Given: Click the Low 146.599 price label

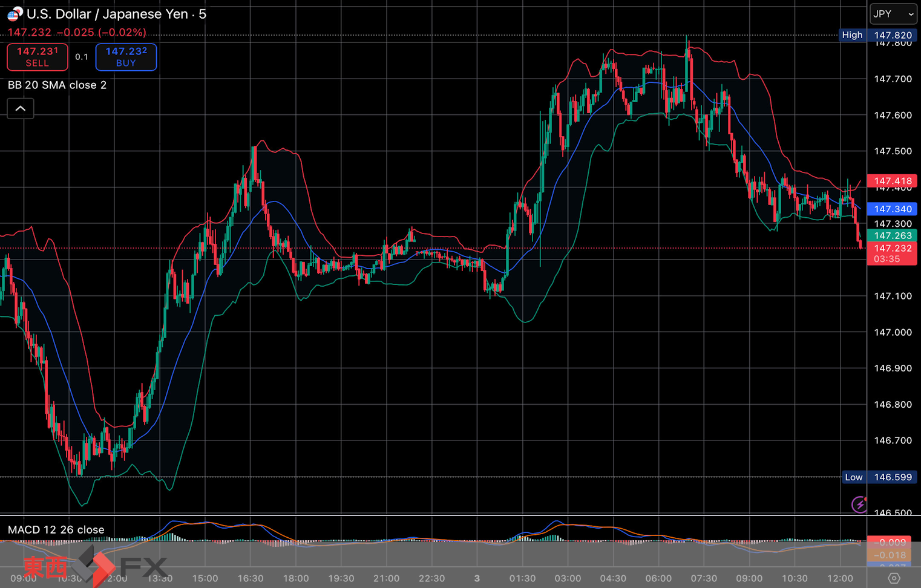Looking at the screenshot, I should [x=878, y=477].
